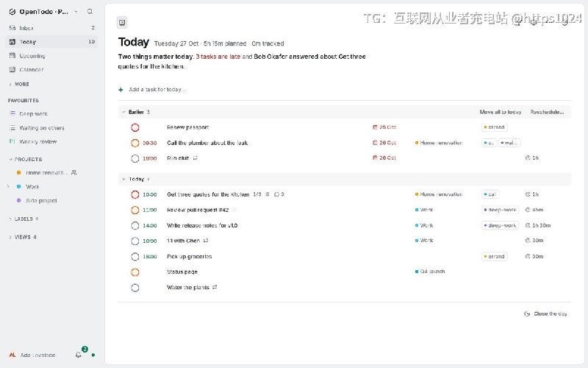The height and width of the screenshot is (368, 588).
Task: Click the AL user avatar
Action: coord(12,355)
